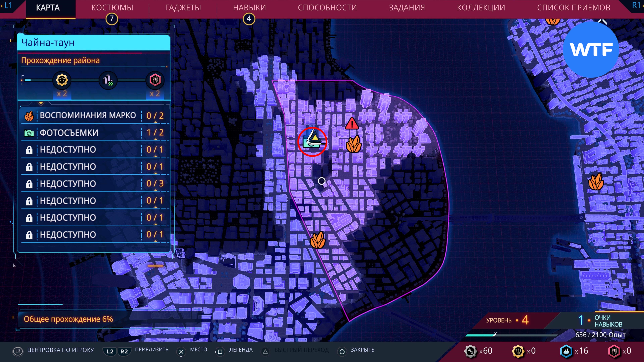Select the circled mission marker in Chinatown
This screenshot has width=644, height=362.
(x=312, y=142)
